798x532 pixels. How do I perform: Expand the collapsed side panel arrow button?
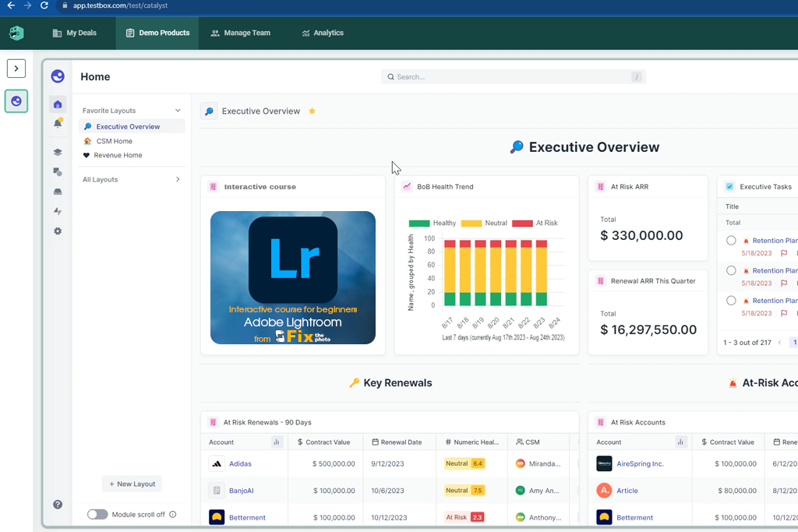[x=16, y=69]
